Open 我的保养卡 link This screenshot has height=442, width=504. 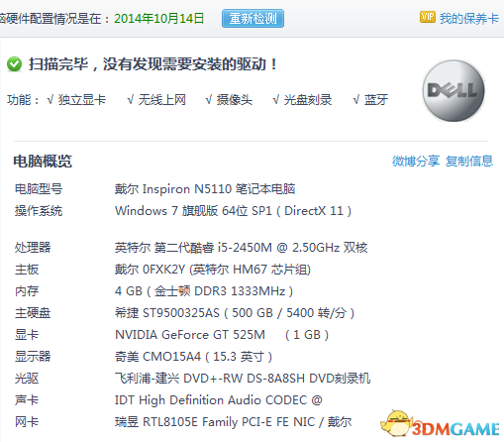coord(468,18)
